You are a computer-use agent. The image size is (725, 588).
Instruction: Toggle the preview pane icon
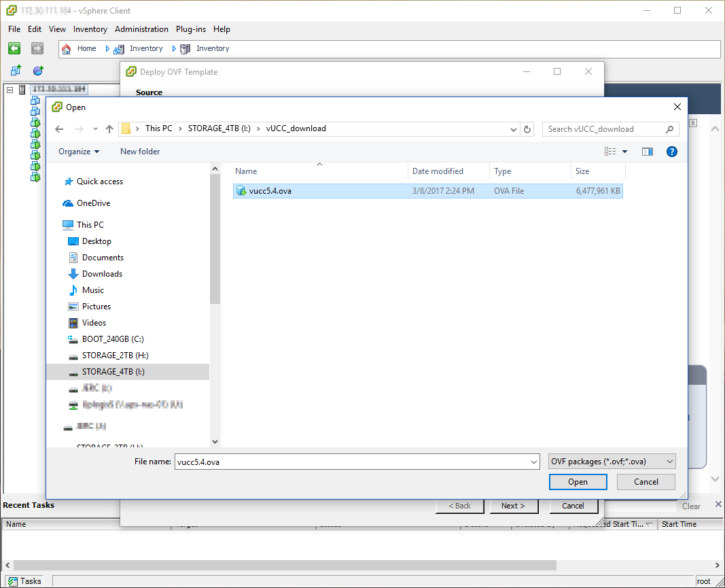point(647,152)
